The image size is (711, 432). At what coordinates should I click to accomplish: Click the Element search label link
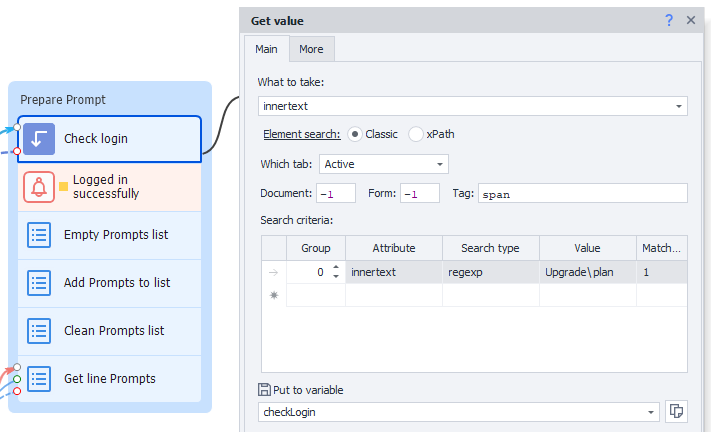pyautogui.click(x=301, y=134)
